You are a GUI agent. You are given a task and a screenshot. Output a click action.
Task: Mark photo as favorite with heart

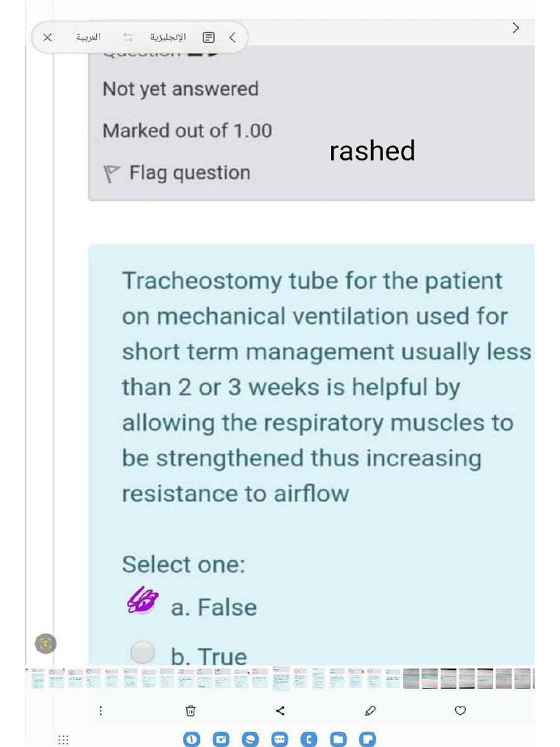(460, 711)
